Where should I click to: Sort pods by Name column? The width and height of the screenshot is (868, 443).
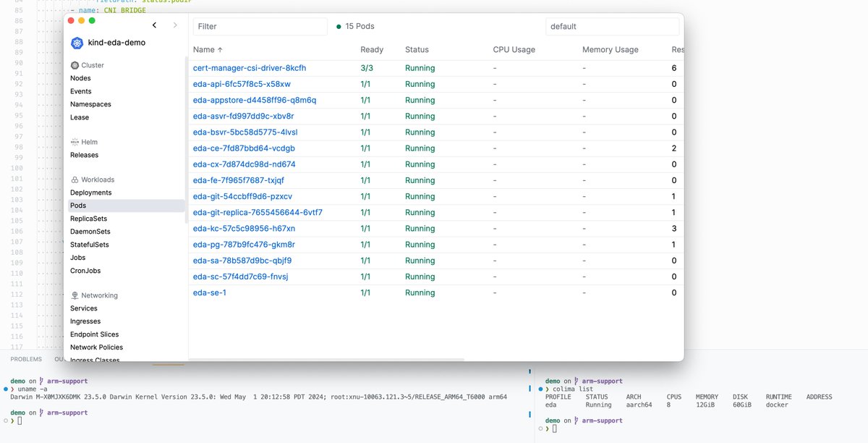(208, 50)
